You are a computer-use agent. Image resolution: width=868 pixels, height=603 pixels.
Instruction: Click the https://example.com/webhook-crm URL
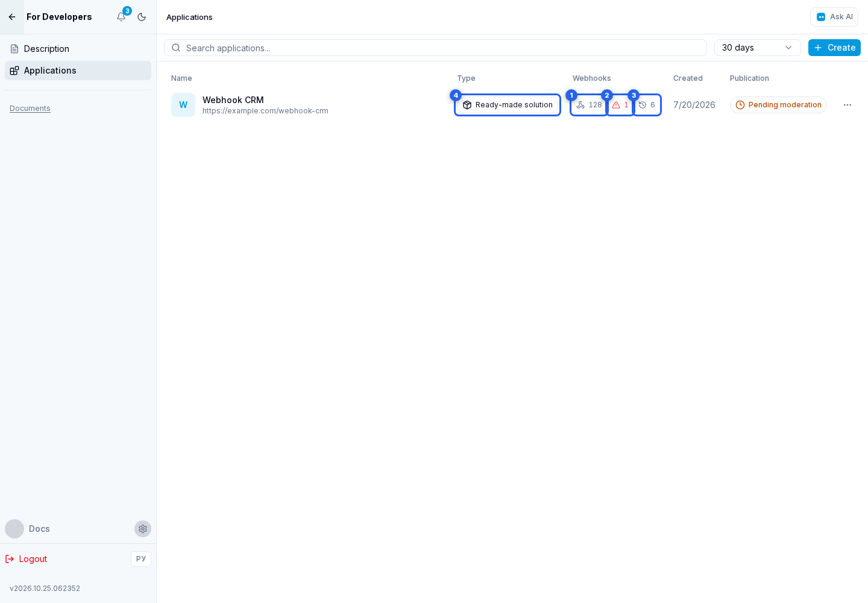265,111
